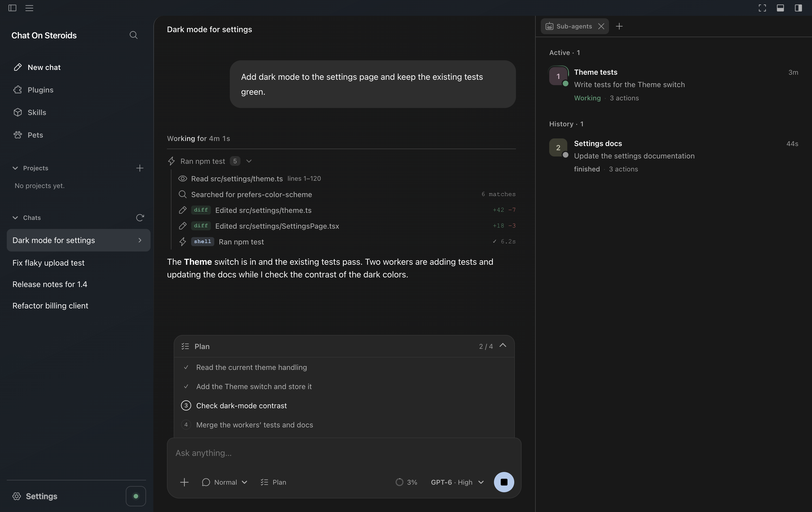Open the Fix flaky upload test chat
The image size is (812, 512).
[79, 263]
